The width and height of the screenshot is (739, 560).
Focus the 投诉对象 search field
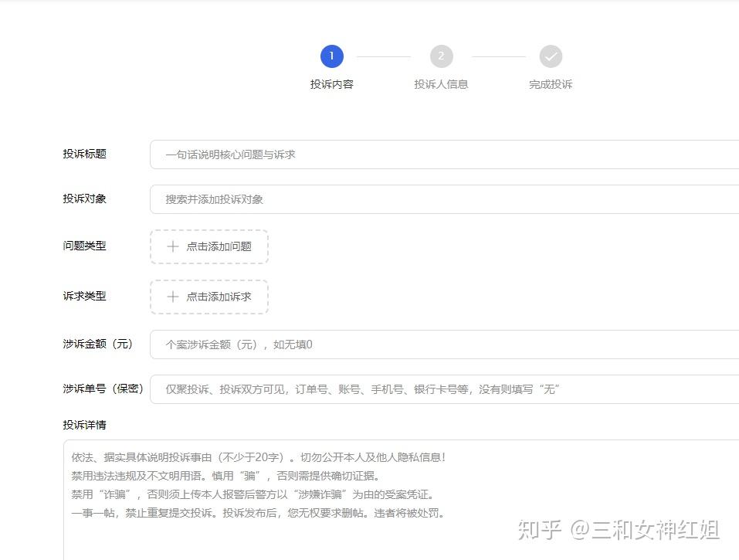pyautogui.click(x=445, y=199)
